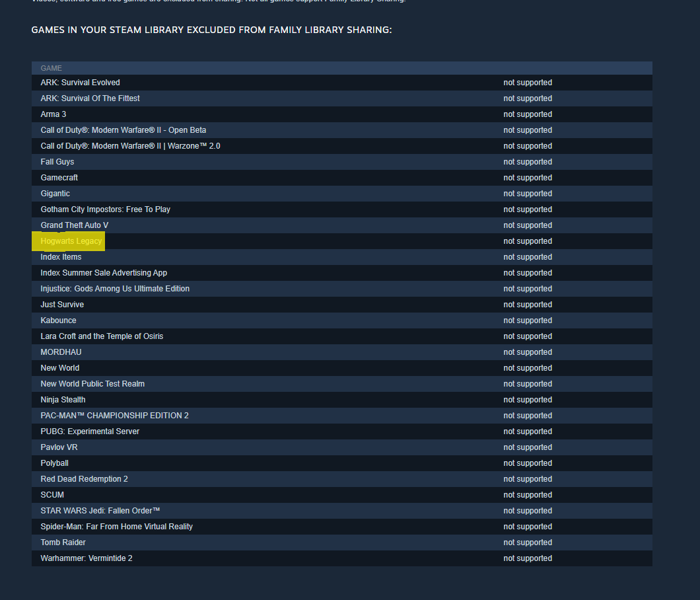Select Spider-Man: Far From Home Virtual Reality
The height and width of the screenshot is (600, 700).
(116, 527)
